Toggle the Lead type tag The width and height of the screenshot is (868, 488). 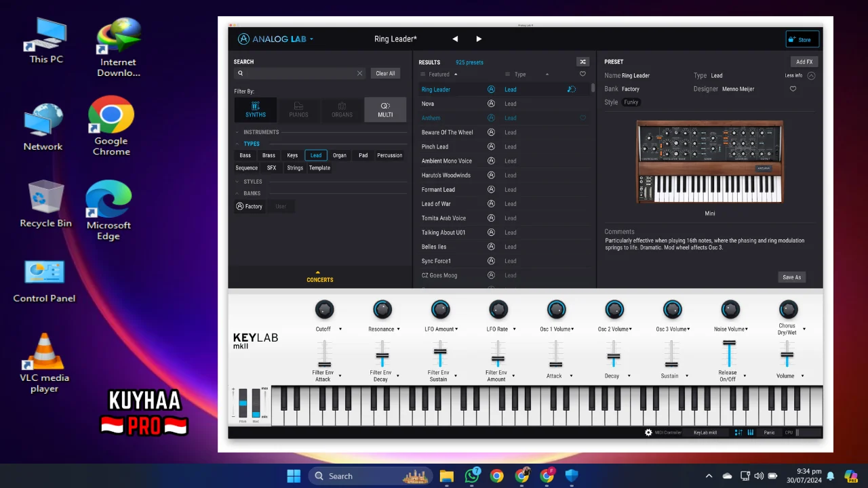316,155
